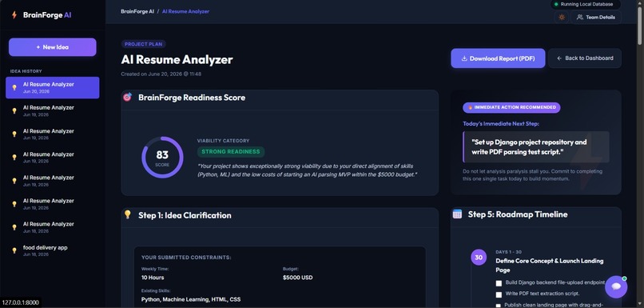
Task: Click the BrainForge lightning bolt logo
Action: (14, 15)
